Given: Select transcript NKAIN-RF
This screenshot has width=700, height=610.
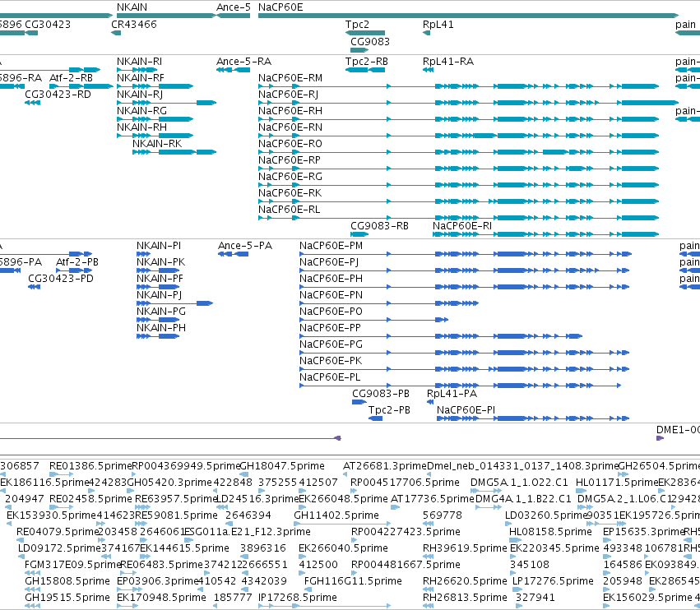Looking at the screenshot, I should 141,78.
